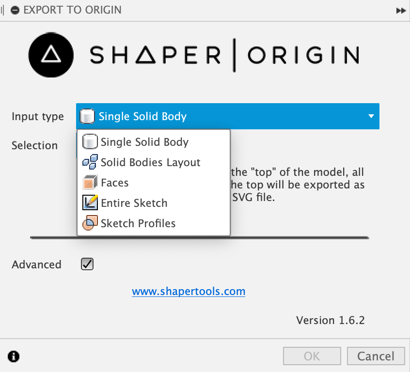The image size is (410, 372).
Task: Open the www.shapertools.com link
Action: [x=189, y=291]
